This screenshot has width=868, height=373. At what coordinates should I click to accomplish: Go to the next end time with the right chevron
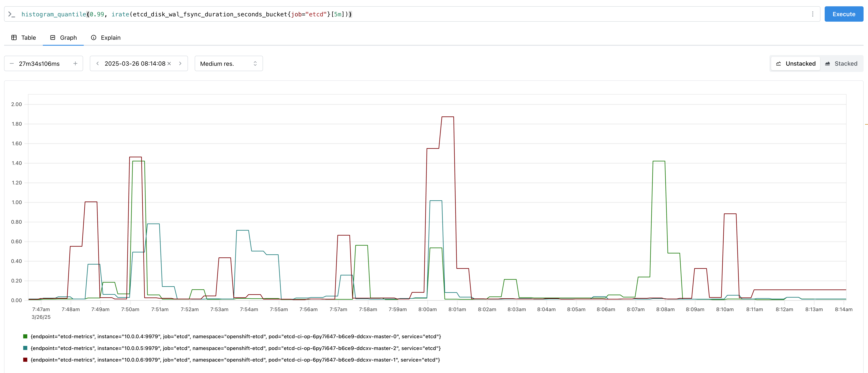point(180,64)
